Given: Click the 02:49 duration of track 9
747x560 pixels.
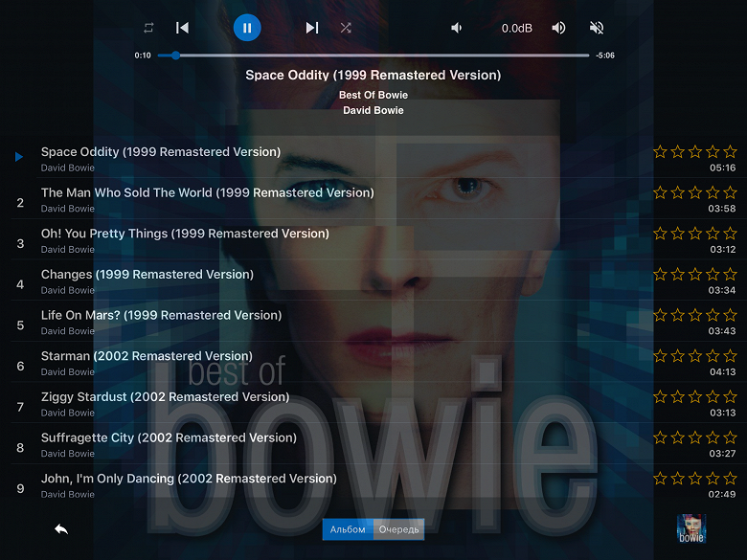Looking at the screenshot, I should click(x=722, y=494).
